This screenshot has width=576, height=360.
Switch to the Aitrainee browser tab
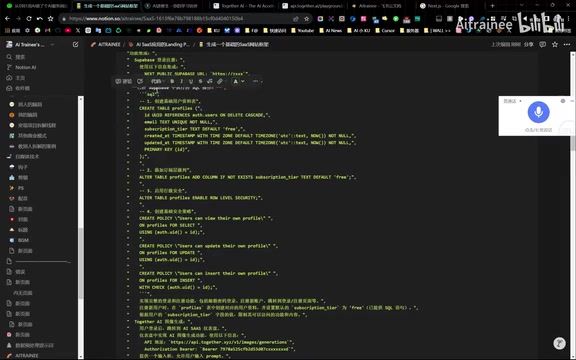pos(381,6)
